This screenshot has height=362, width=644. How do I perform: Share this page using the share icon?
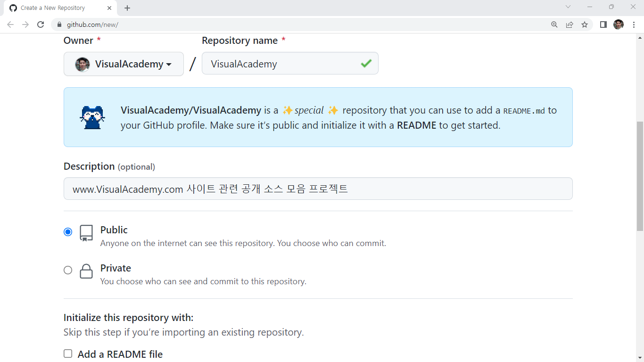tap(570, 25)
